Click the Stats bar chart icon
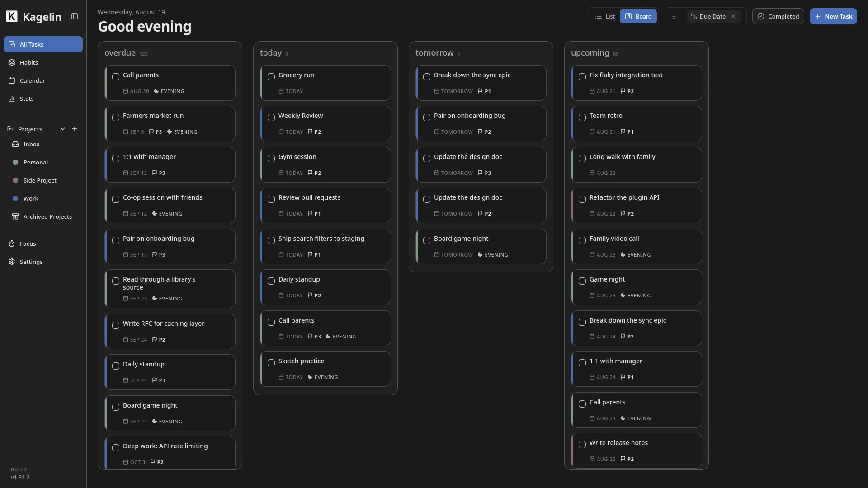The width and height of the screenshot is (868, 488). pos(12,99)
